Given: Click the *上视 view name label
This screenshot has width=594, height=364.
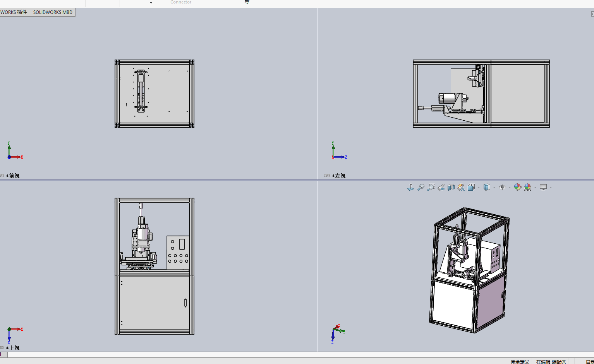Looking at the screenshot, I should (13, 348).
